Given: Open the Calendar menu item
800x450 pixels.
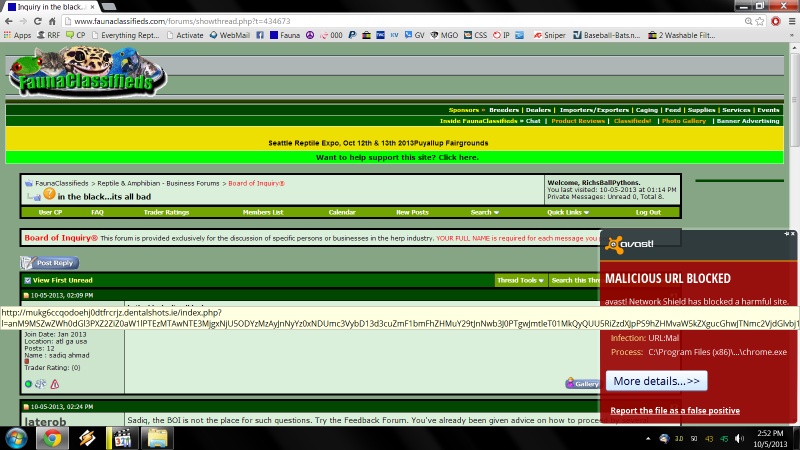Looking at the screenshot, I should (342, 212).
